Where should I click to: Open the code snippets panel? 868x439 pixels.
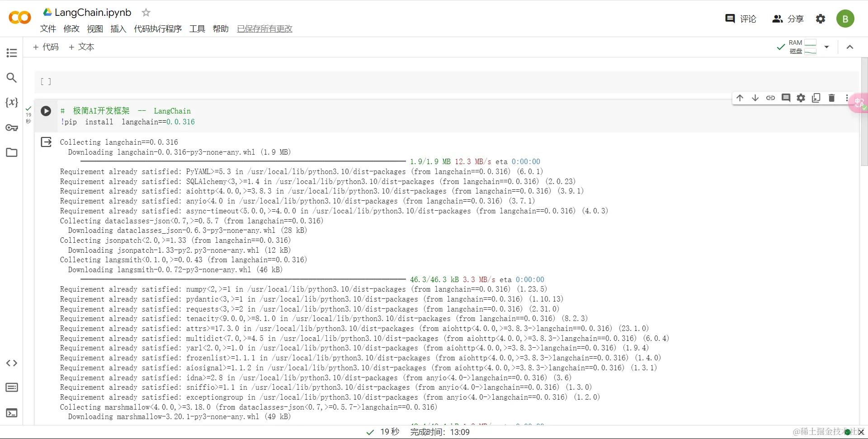pos(12,363)
